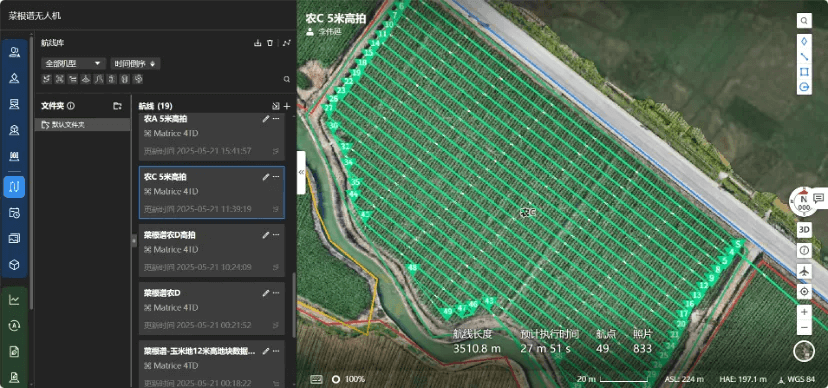Click waypoint 48 marker on the map
The width and height of the screenshot is (828, 388).
[412, 269]
